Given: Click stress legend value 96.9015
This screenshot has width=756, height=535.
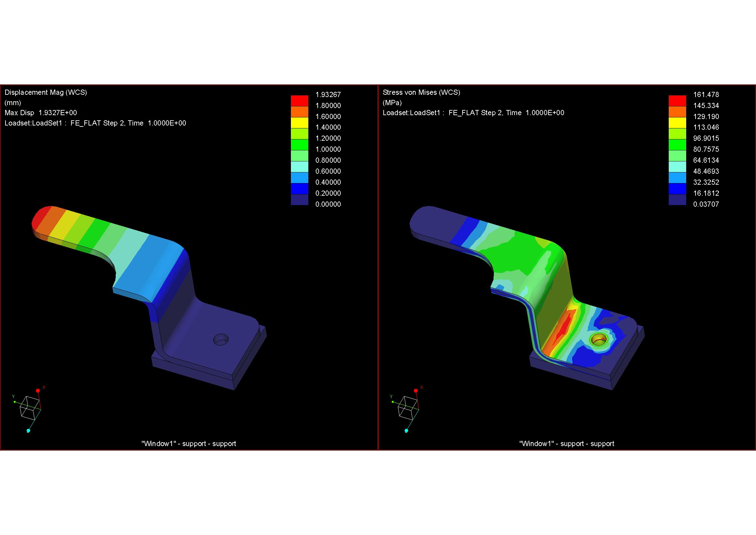Looking at the screenshot, I should [706, 138].
